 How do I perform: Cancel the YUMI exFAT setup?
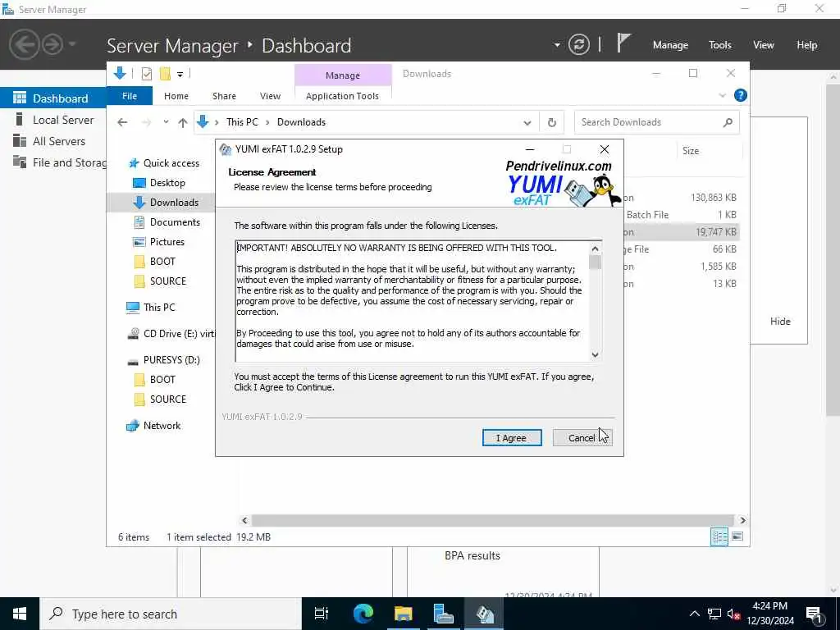click(x=582, y=438)
